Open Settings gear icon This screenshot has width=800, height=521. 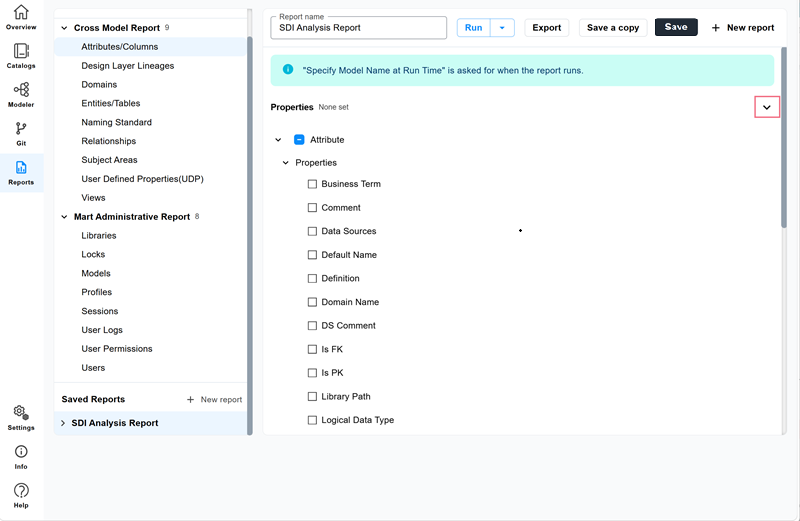[21, 412]
